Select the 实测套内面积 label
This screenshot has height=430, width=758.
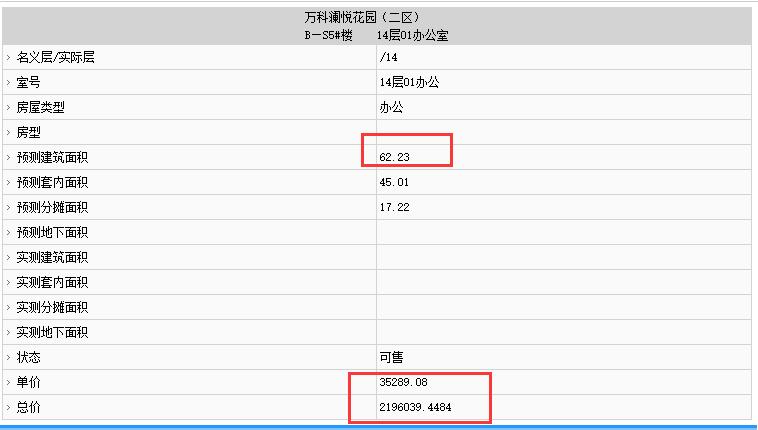pos(52,282)
